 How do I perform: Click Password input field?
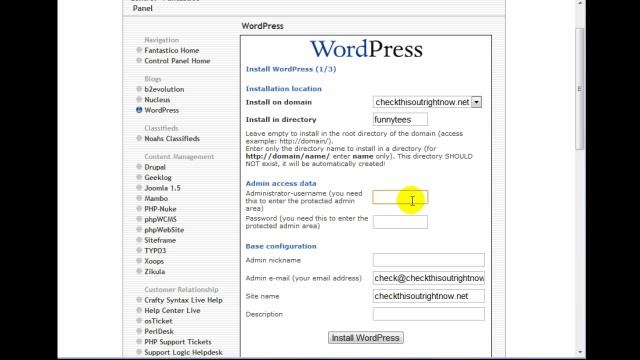(400, 222)
